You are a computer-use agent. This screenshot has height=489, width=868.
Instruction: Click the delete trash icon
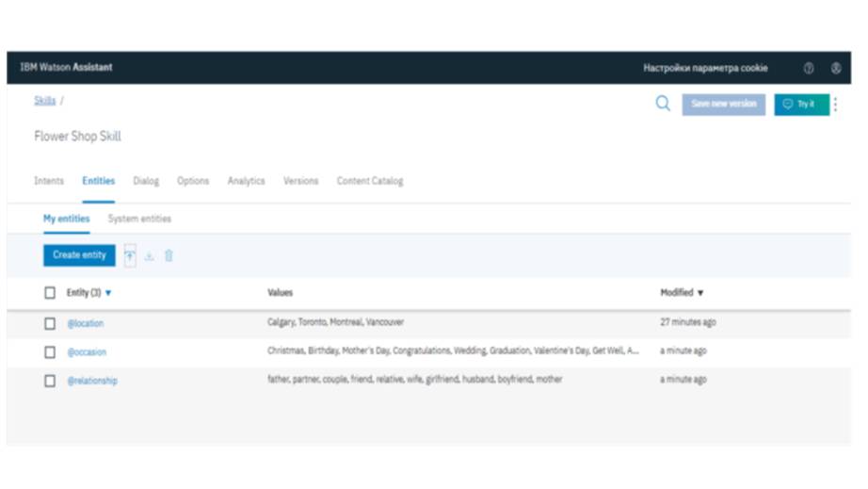(x=169, y=255)
